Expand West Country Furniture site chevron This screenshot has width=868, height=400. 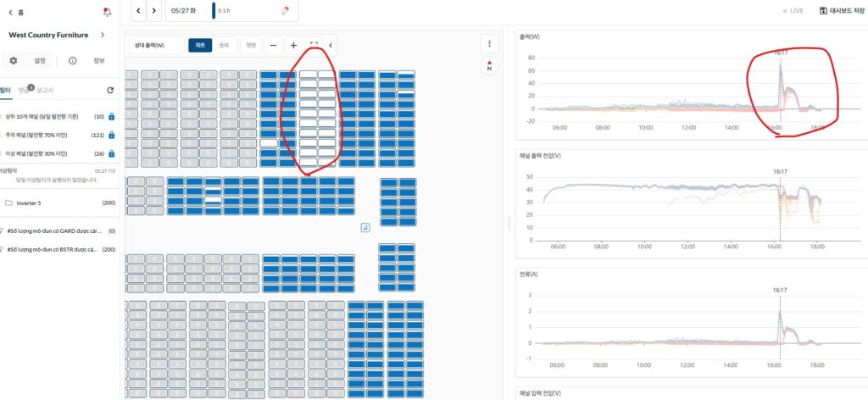[103, 35]
